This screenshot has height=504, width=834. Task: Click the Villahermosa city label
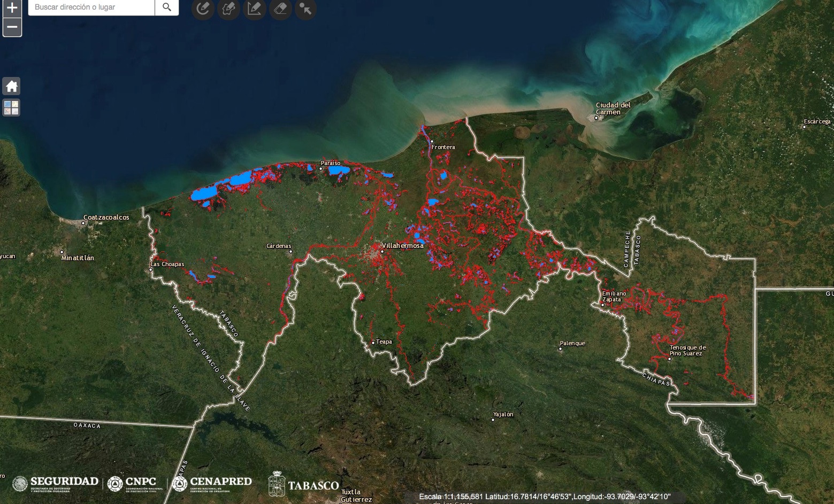tap(402, 246)
